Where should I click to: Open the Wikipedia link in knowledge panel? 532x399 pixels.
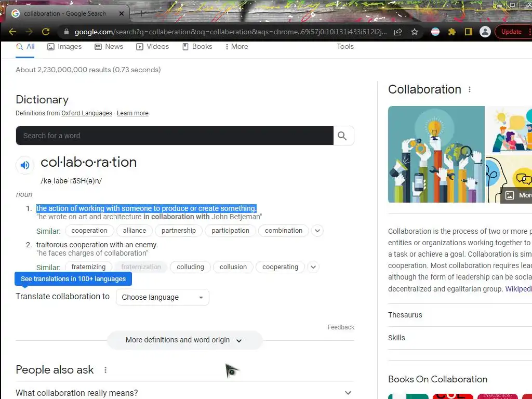click(x=518, y=289)
